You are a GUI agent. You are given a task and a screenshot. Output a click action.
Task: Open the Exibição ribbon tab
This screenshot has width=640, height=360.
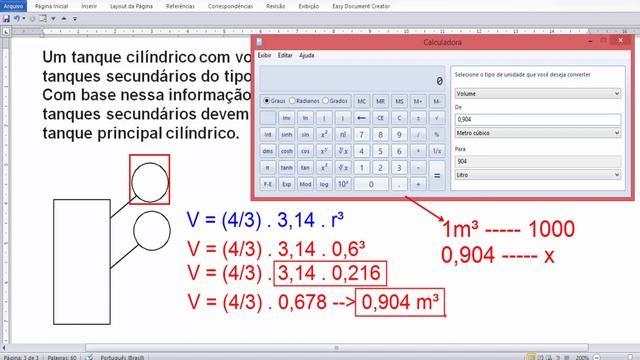pyautogui.click(x=309, y=6)
